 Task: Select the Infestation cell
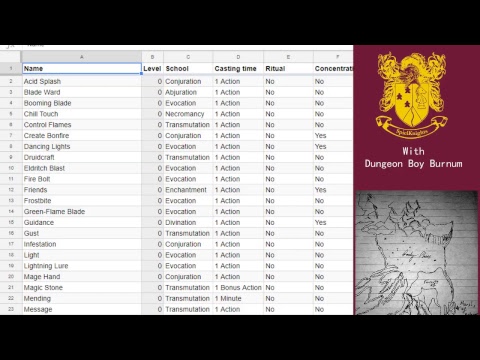[82, 244]
